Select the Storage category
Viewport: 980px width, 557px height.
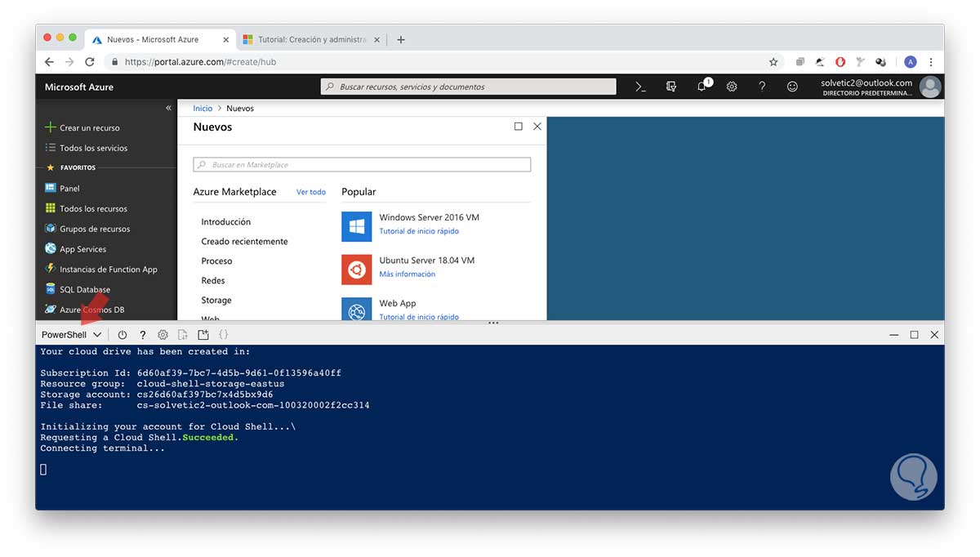point(216,300)
